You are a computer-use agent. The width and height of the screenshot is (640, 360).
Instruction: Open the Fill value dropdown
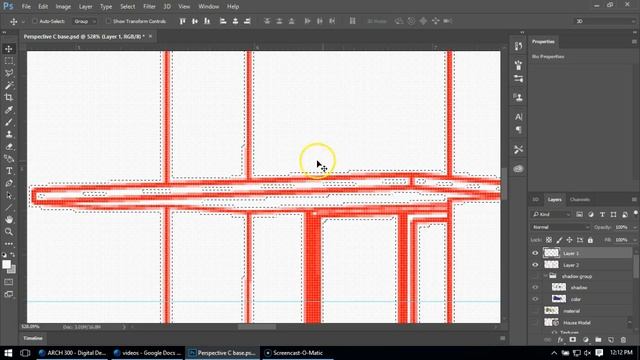[x=634, y=240]
